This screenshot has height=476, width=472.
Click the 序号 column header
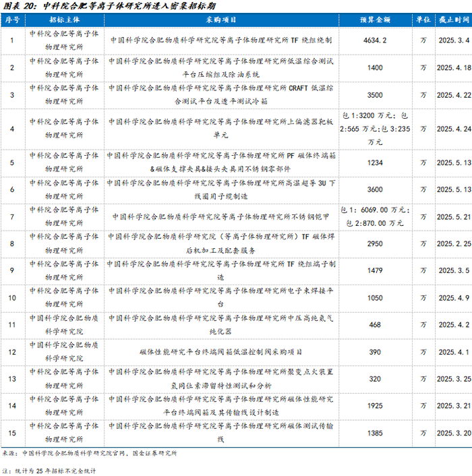(x=12, y=20)
